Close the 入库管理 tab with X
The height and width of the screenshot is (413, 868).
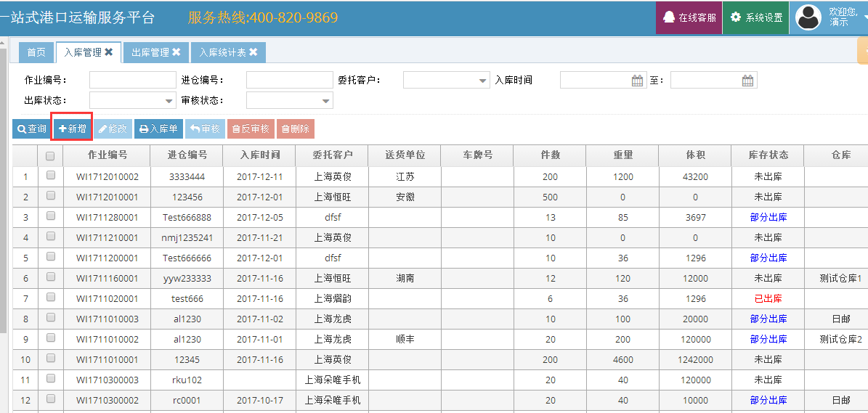[109, 52]
